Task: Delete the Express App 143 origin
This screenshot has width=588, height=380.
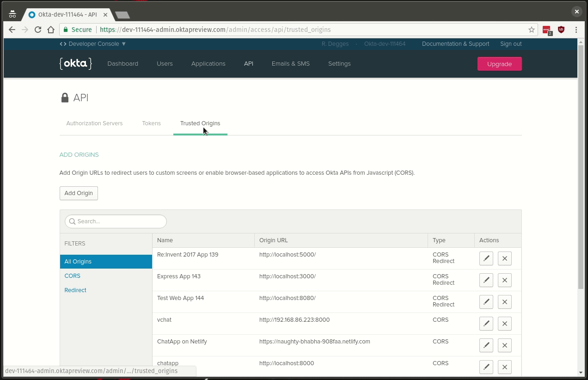Action: point(504,280)
